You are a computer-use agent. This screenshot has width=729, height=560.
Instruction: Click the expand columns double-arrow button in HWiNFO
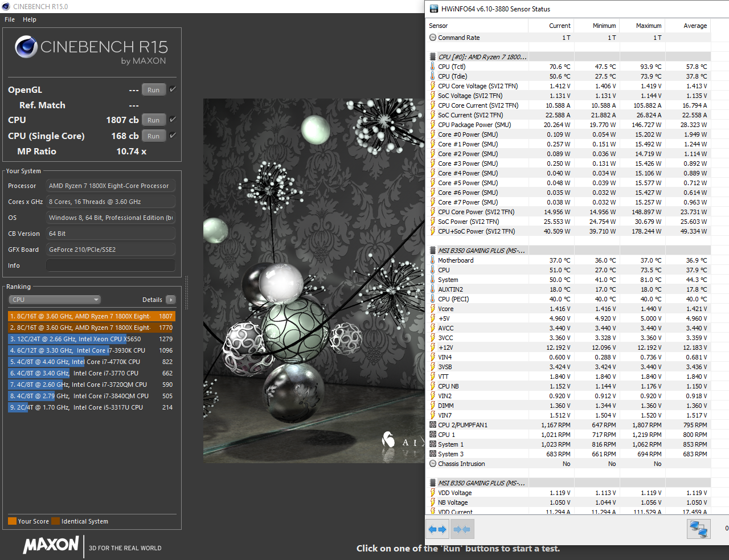437,529
